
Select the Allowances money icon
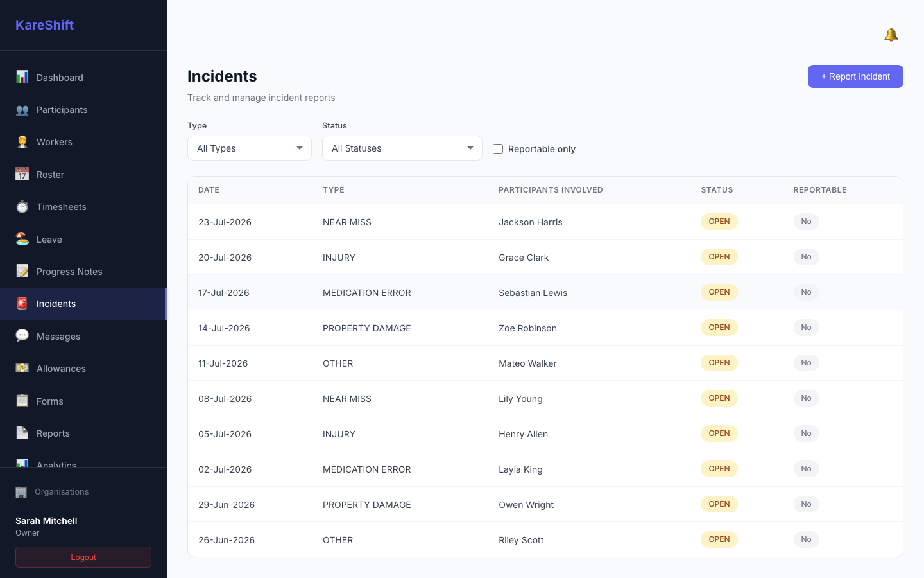pyautogui.click(x=22, y=369)
